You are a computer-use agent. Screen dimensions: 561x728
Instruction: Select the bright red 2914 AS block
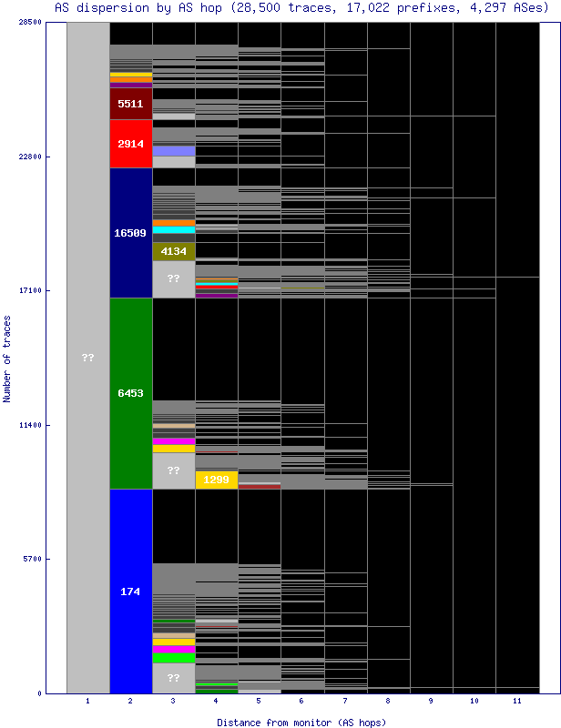pyautogui.click(x=130, y=144)
